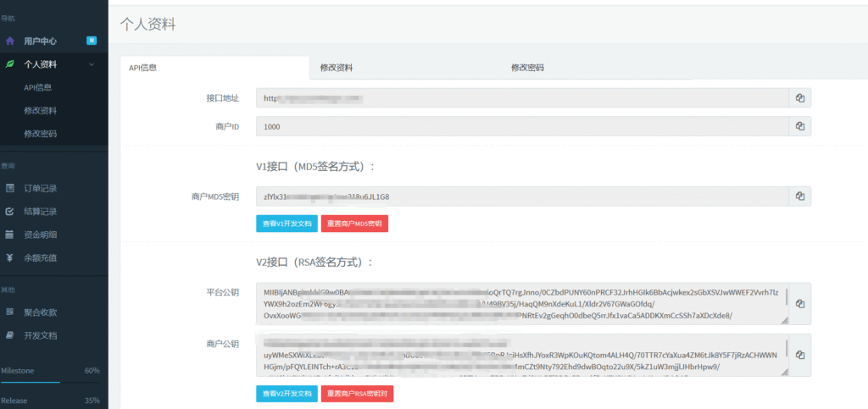This screenshot has width=868, height=409.
Task: Switch to the 修改资料 tab
Action: pos(337,68)
